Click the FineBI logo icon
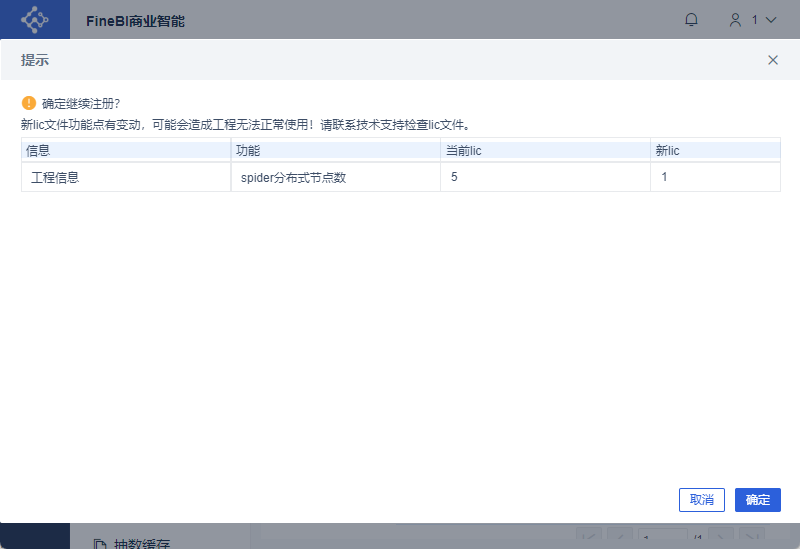The width and height of the screenshot is (800, 549). 35,20
